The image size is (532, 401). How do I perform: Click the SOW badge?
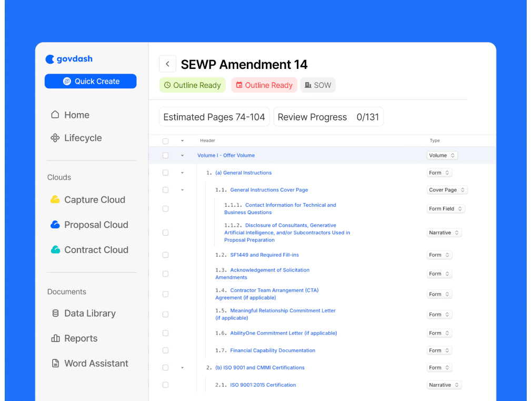(x=318, y=85)
